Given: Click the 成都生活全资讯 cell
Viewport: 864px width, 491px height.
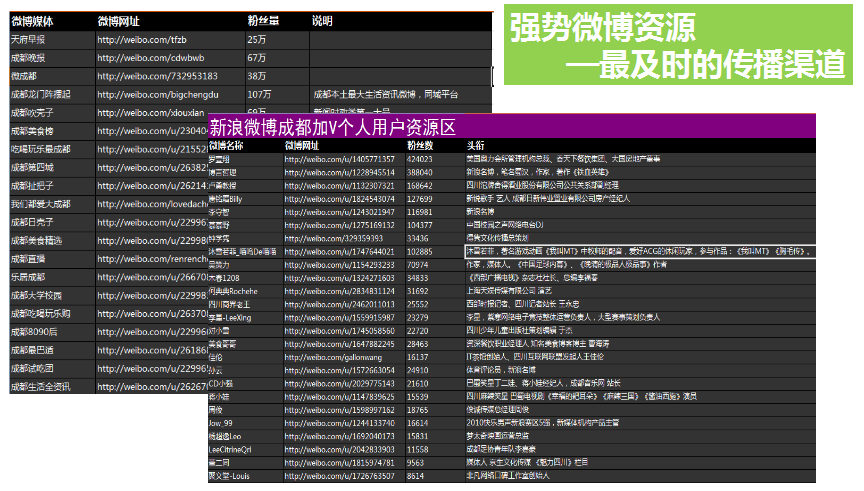Looking at the screenshot, I should 52,386.
